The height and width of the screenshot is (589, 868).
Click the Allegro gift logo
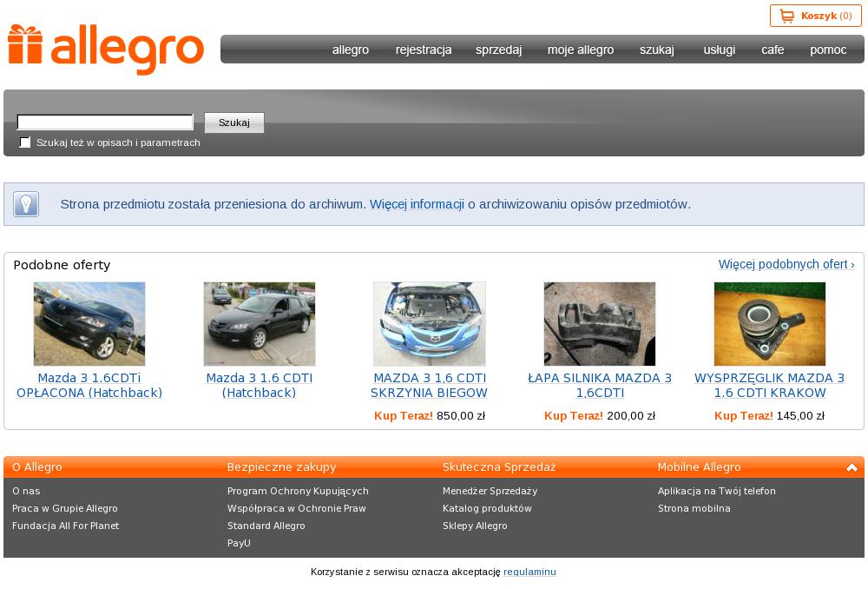coord(105,49)
